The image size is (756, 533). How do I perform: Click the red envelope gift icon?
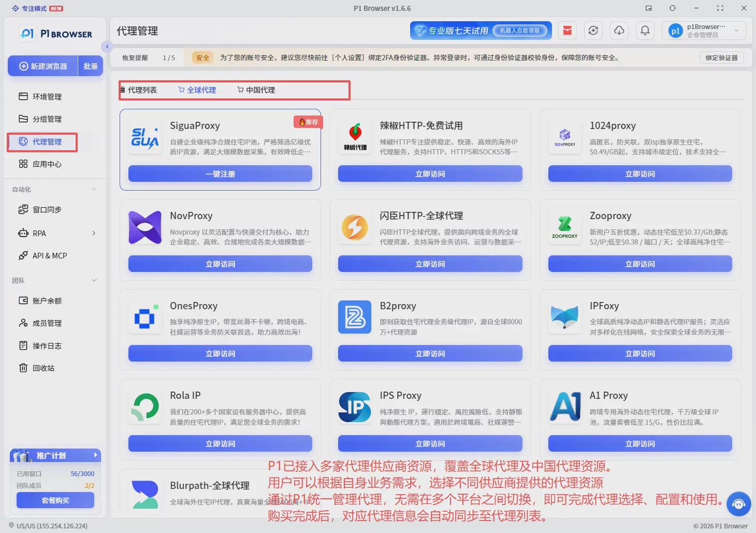[x=568, y=31]
